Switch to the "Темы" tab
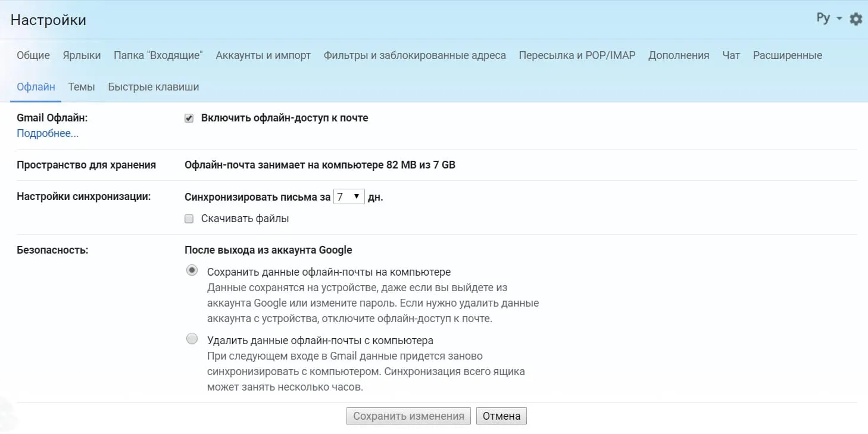868x434 pixels. [82, 86]
